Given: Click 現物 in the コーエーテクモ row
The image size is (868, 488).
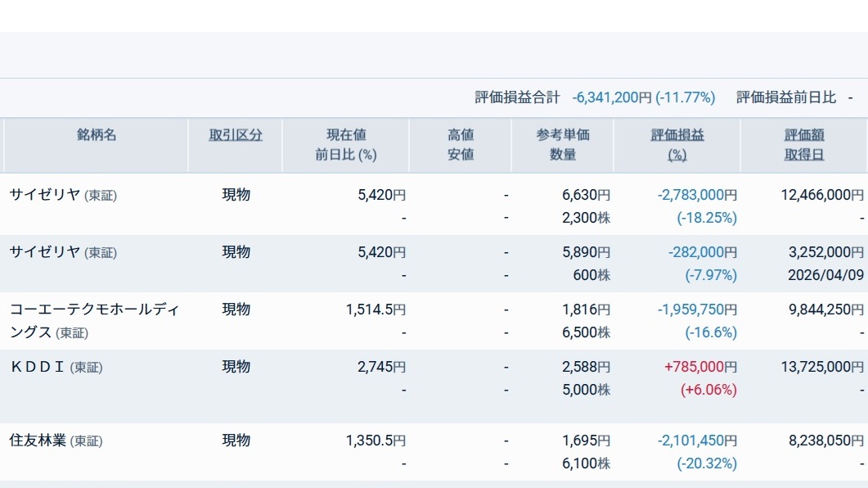Looking at the screenshot, I should click(236, 310).
